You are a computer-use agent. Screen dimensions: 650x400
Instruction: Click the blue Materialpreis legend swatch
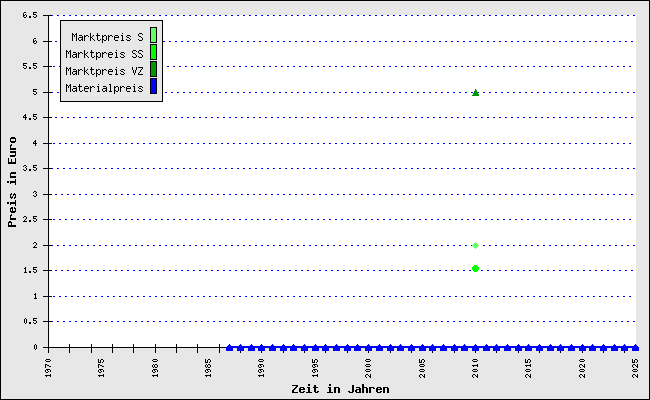[153, 87]
